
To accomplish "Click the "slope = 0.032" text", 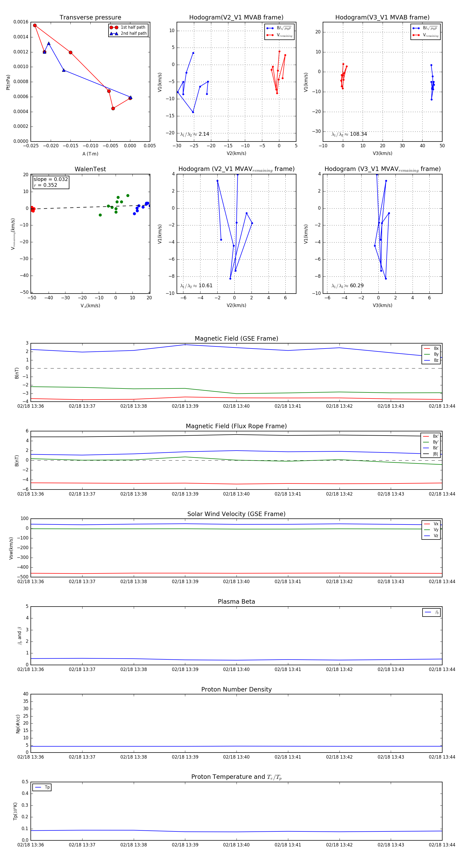I will [x=50, y=179].
